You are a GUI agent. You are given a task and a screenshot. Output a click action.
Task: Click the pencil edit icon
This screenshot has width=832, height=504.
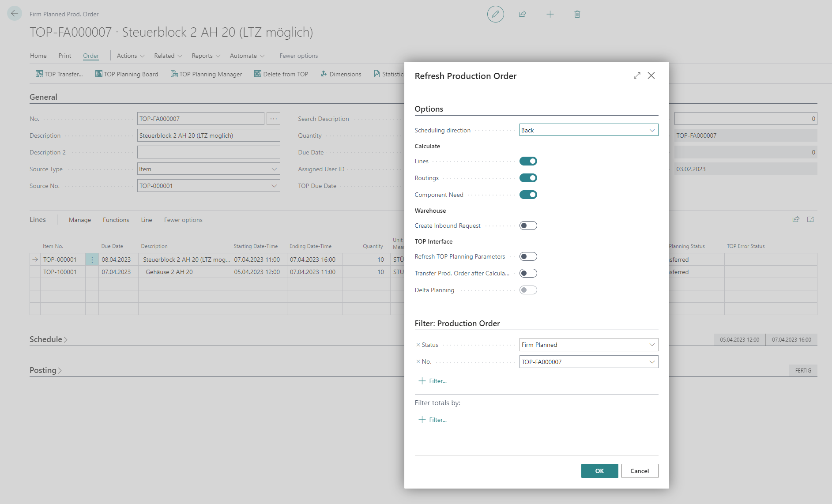tap(495, 14)
